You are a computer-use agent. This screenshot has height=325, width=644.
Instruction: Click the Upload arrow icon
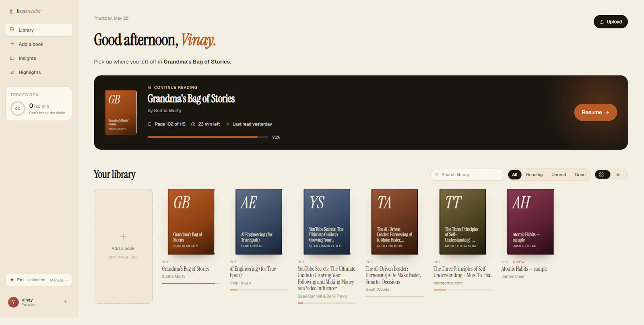click(x=602, y=22)
